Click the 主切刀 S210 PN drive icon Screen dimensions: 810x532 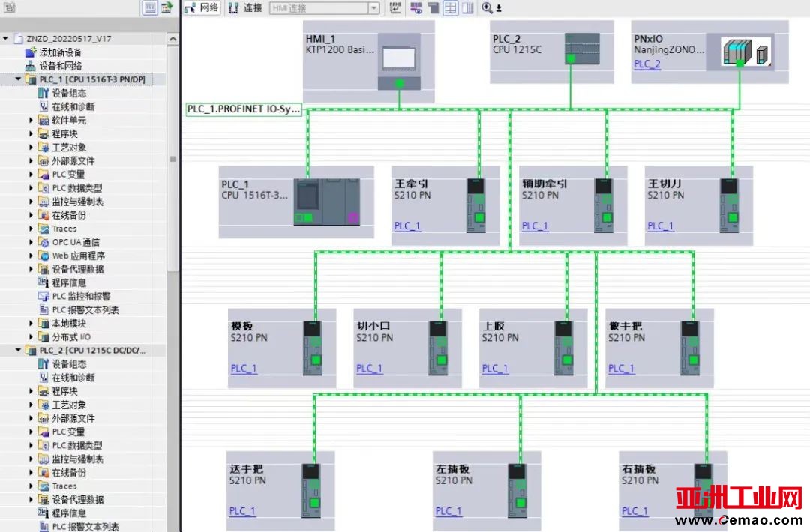[730, 205]
